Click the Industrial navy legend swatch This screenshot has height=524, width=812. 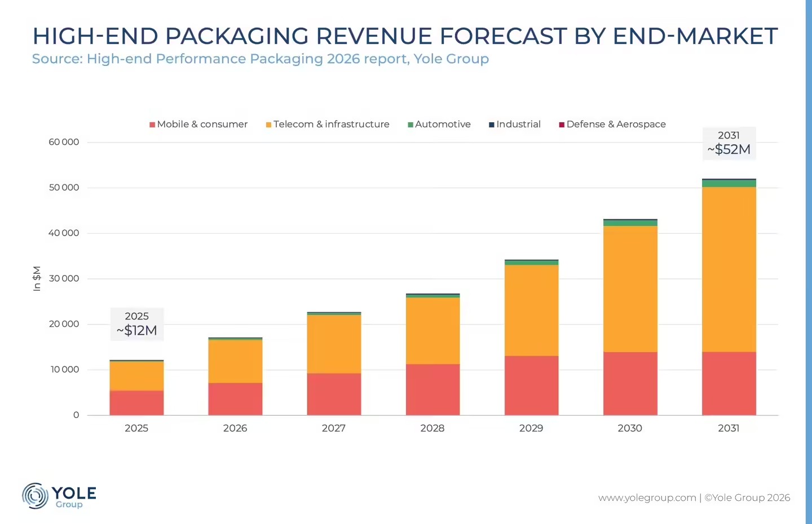coord(492,125)
